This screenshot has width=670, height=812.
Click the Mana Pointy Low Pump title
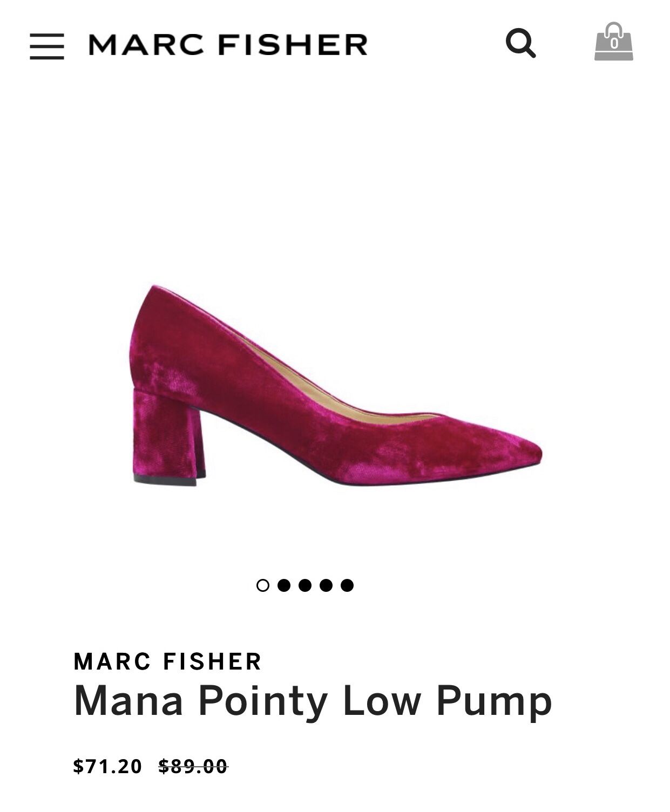pos(313,701)
